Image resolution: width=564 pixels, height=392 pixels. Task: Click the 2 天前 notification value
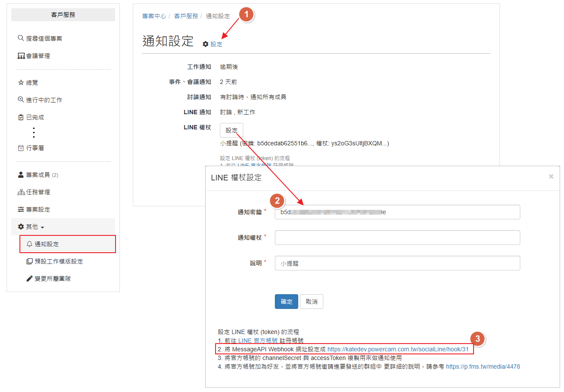point(229,82)
